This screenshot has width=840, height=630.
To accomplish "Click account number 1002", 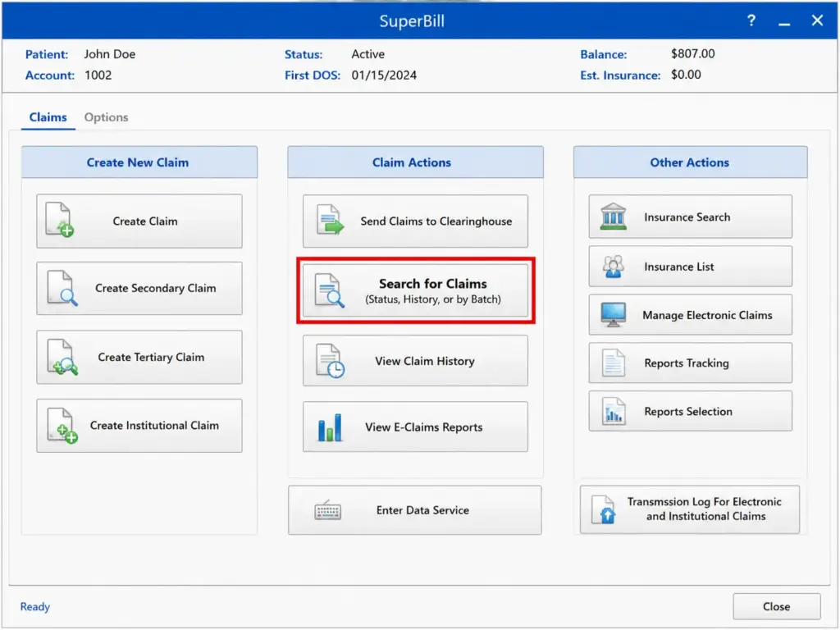I will (98, 75).
